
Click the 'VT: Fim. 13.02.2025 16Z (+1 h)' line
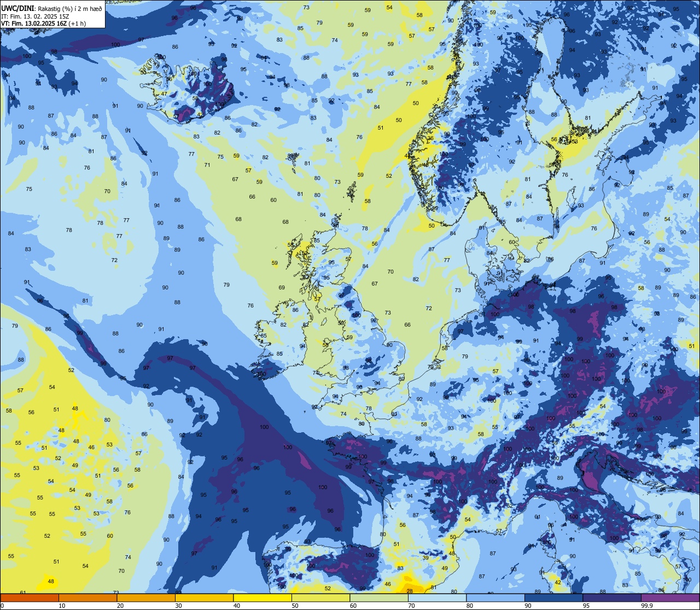point(43,24)
